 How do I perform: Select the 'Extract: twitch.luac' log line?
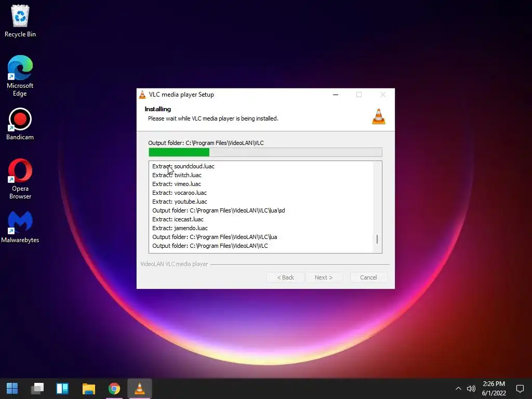pyautogui.click(x=177, y=175)
